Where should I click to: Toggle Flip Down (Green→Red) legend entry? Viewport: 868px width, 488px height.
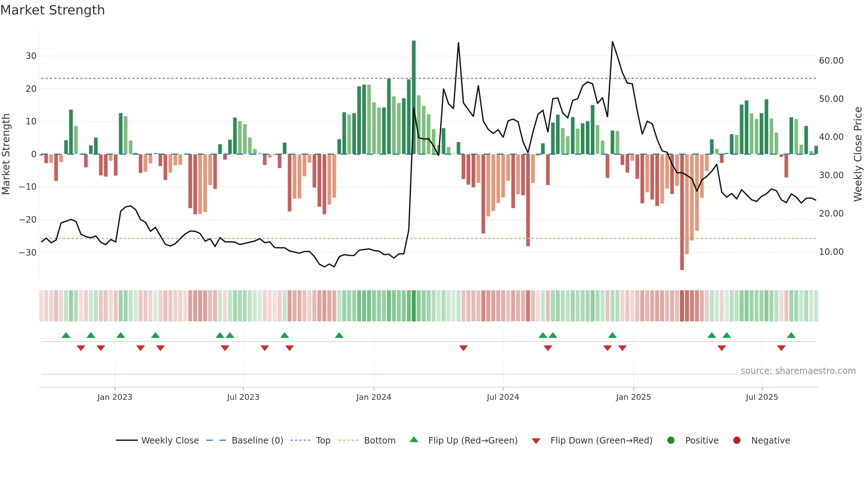point(592,440)
